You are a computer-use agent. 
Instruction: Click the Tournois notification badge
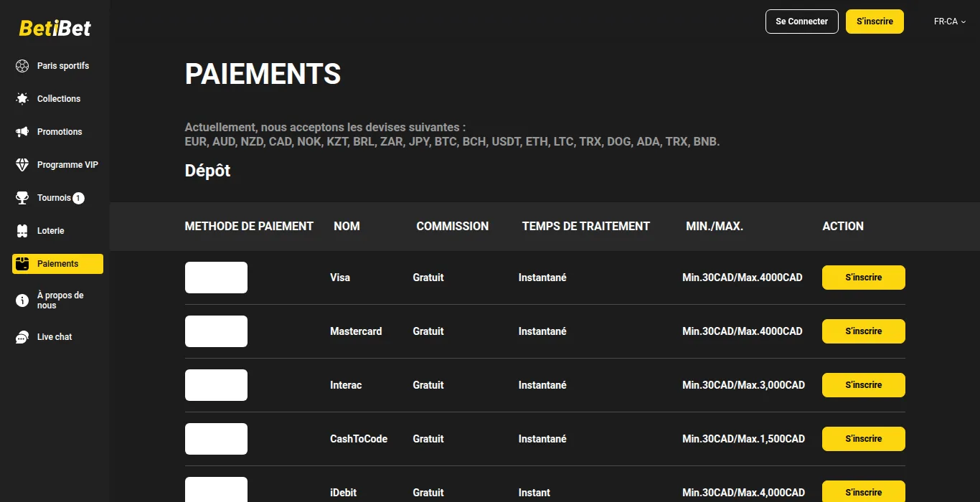tap(78, 198)
